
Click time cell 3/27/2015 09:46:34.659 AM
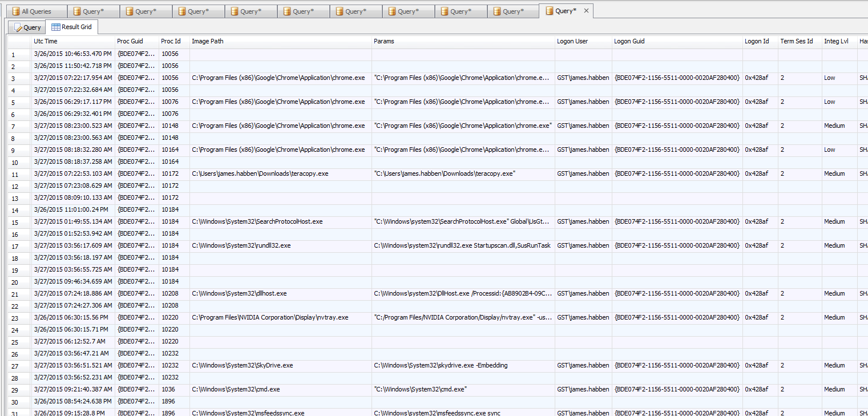(73, 281)
